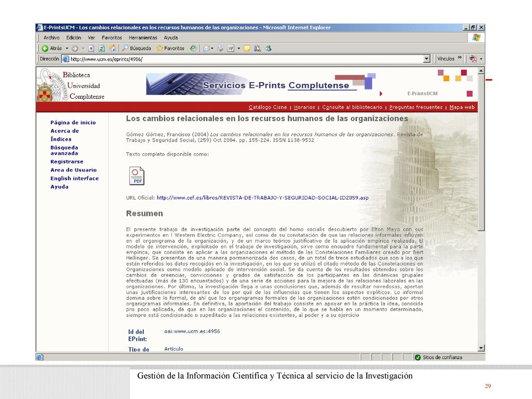Open the Forward history dropdown arrow
The width and height of the screenshot is (532, 399).
(83, 48)
